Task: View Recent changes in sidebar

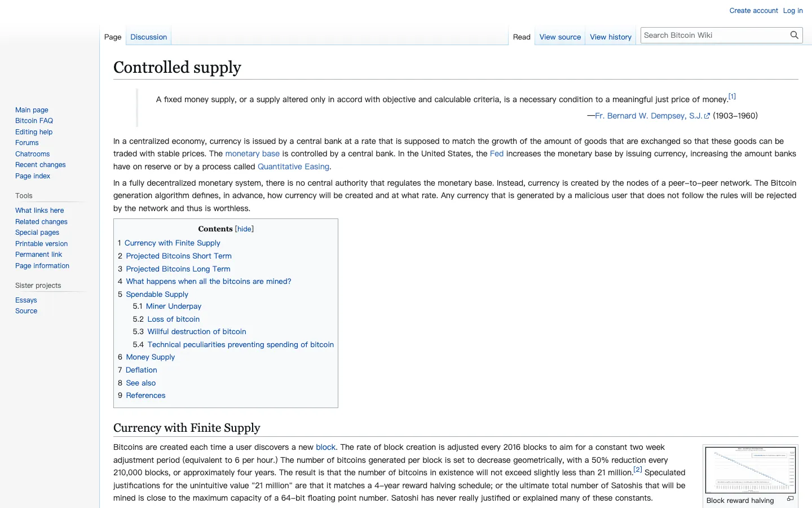Action: pyautogui.click(x=40, y=165)
